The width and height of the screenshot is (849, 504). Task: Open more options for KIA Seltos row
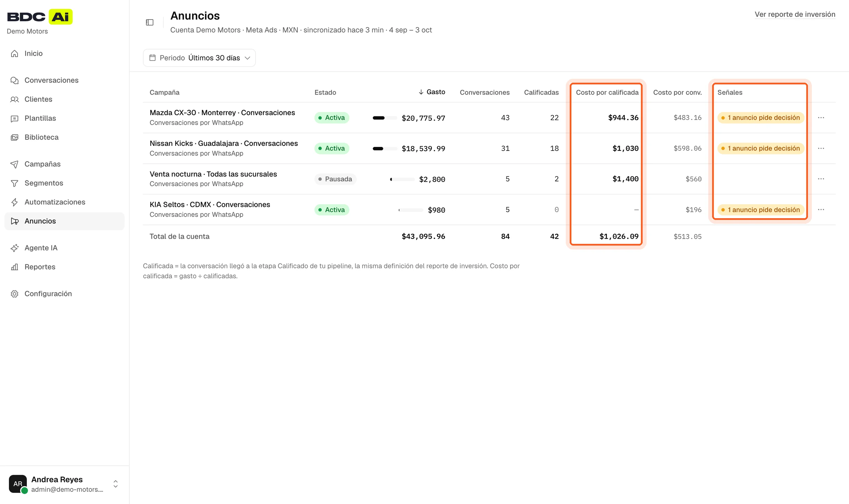(821, 210)
